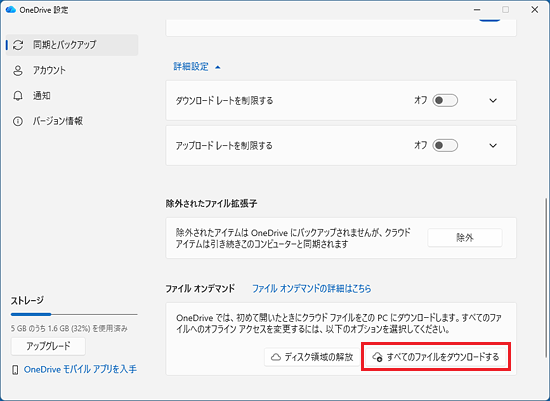Viewport: 550px width, 401px height.
Task: Click すべてのファイルをダウンロードする button
Action: 436,357
